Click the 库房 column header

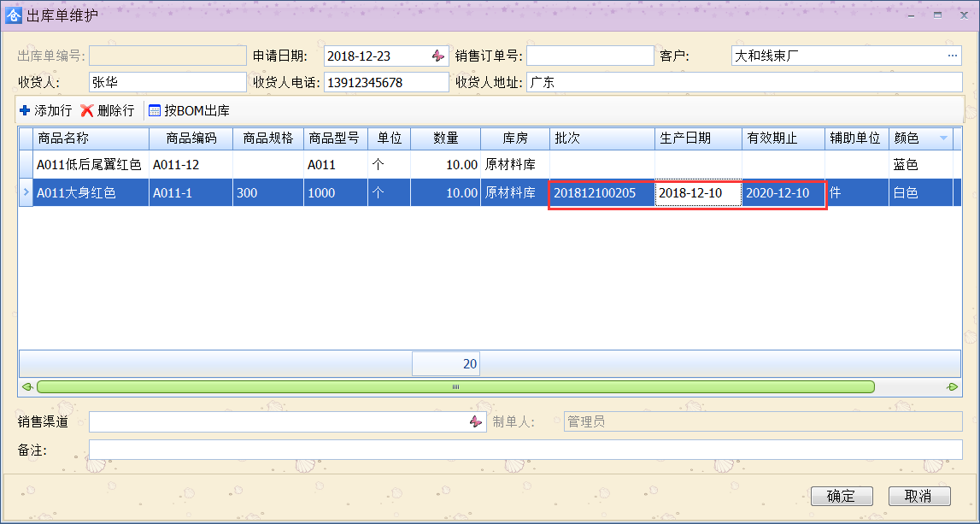(514, 138)
